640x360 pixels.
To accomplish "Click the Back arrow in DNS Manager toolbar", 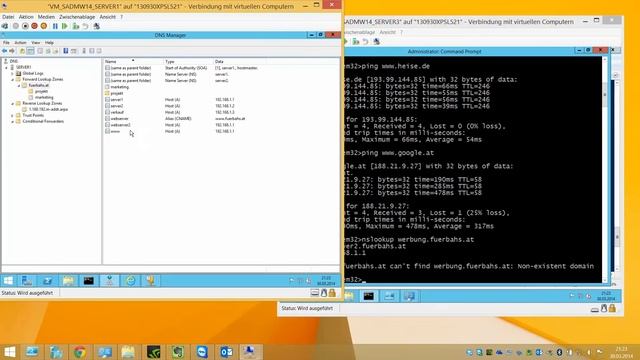I will pos(4,51).
